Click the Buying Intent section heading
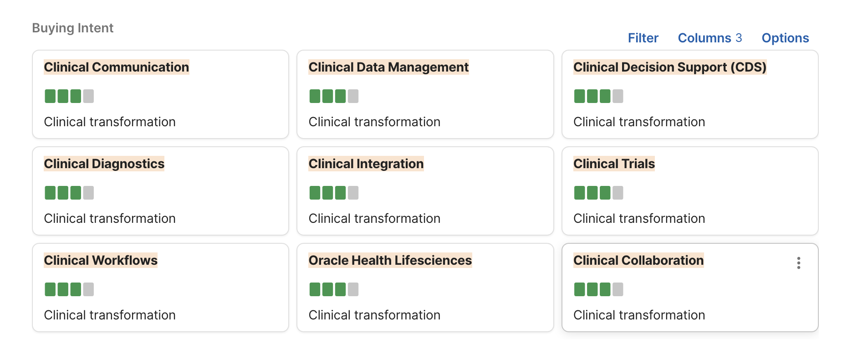The height and width of the screenshot is (360, 868). (x=73, y=28)
